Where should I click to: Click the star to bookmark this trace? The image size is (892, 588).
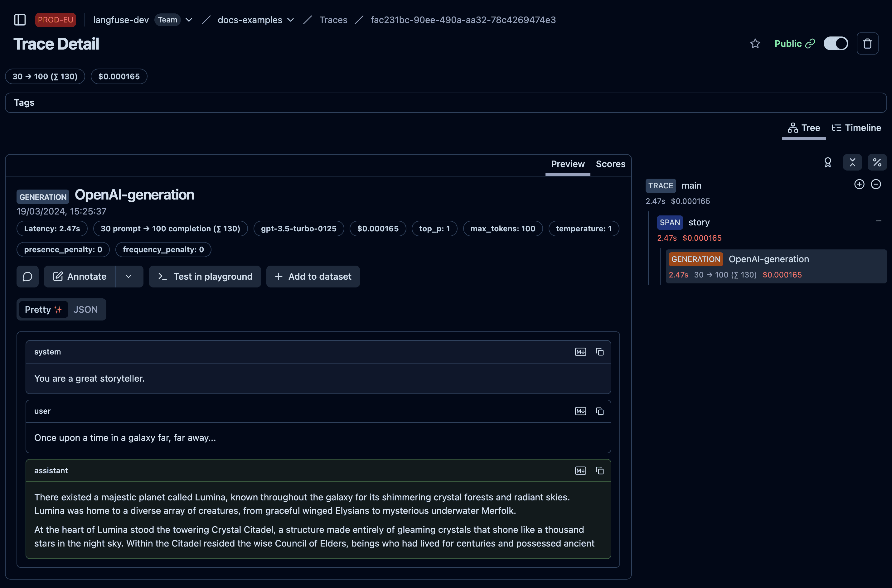[755, 44]
